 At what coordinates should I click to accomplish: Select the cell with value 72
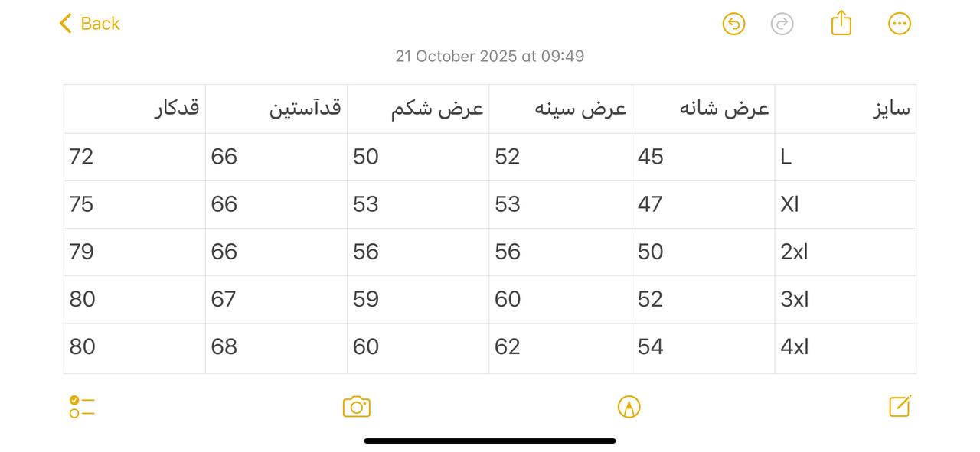click(x=134, y=157)
